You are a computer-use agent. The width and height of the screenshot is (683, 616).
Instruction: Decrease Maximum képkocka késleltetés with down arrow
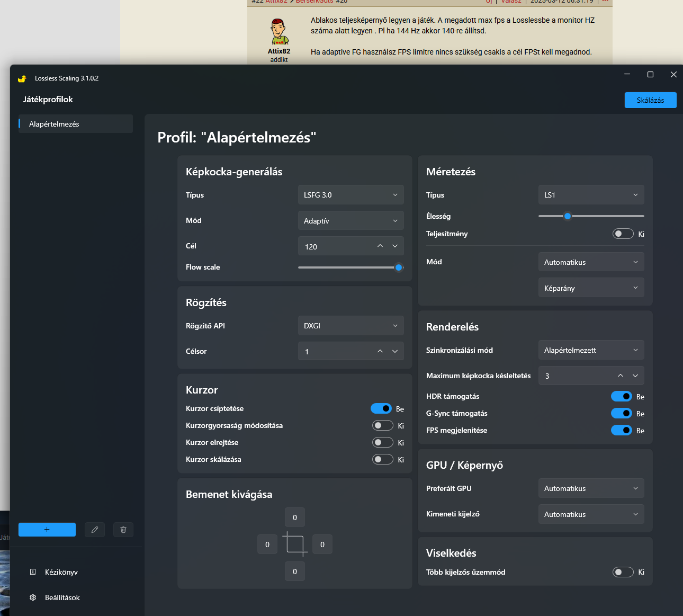pyautogui.click(x=635, y=376)
